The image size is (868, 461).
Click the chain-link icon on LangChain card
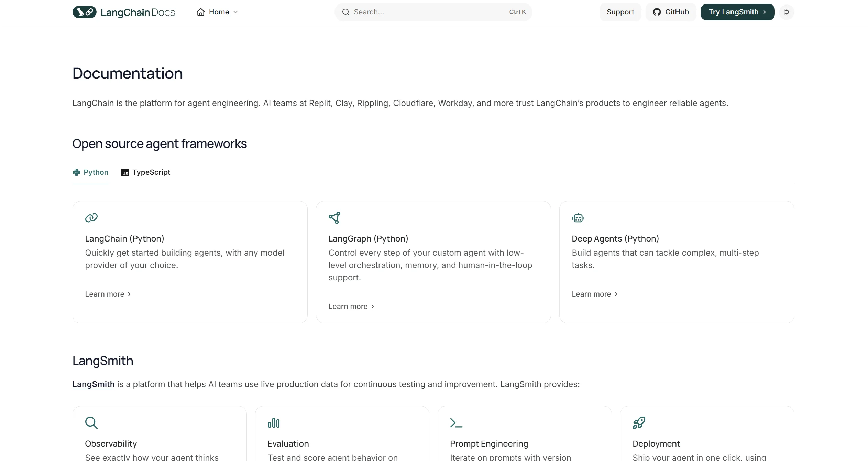91,217
